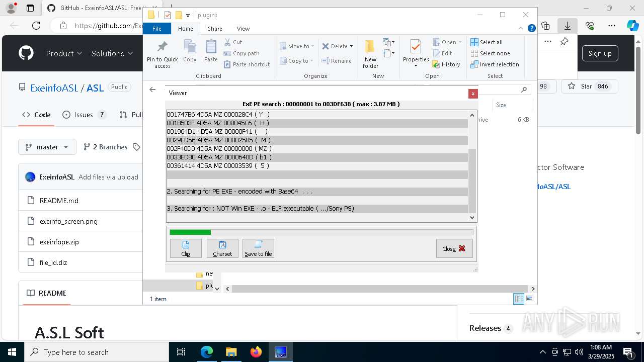Switch to the Share ribbon tab
Screen dimensions: 644x362
pyautogui.click(x=215, y=29)
